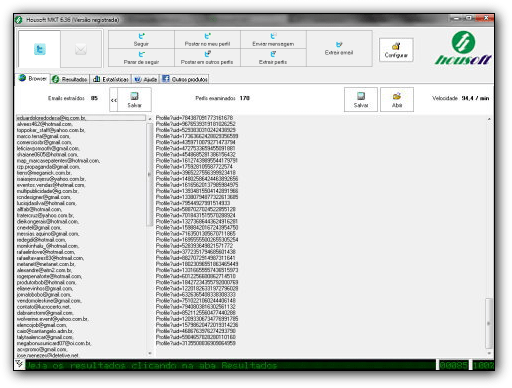Click the profile list scrollbar down arrow

point(489,353)
